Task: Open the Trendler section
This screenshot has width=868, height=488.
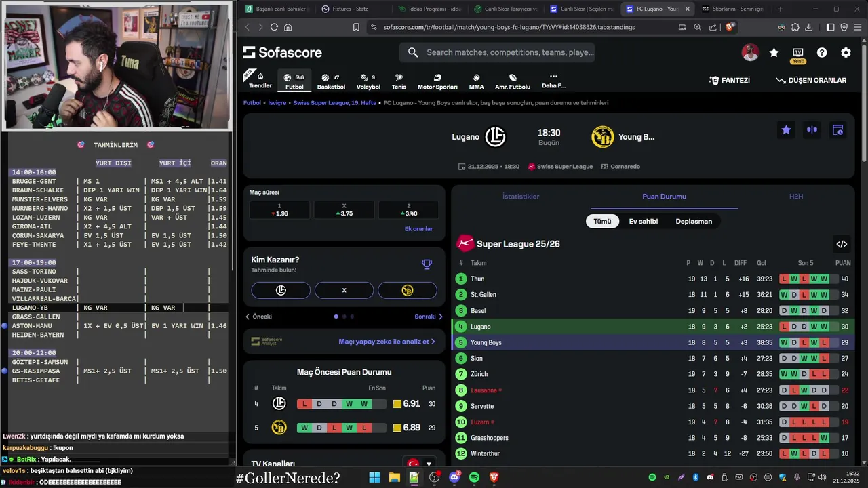Action: click(260, 80)
